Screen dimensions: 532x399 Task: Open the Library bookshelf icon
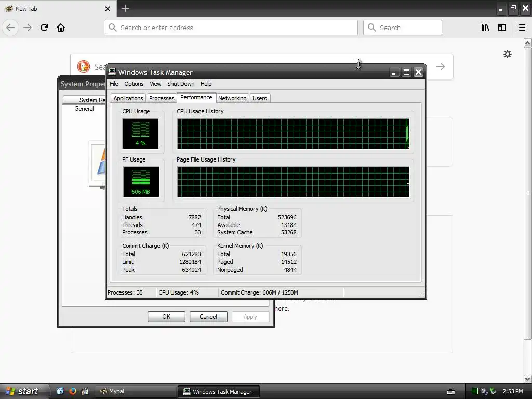point(486,28)
